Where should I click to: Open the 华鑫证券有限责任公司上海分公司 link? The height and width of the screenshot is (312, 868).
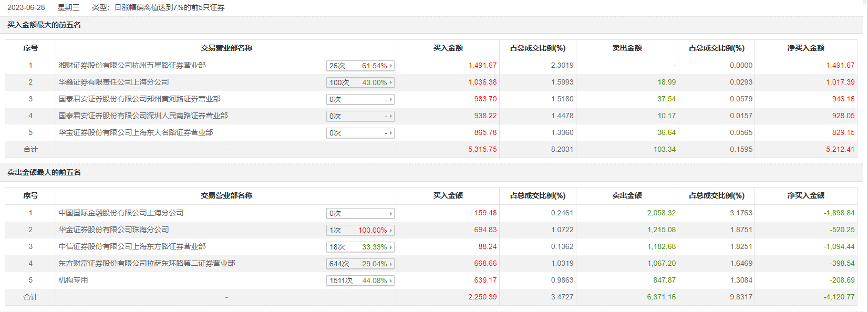tap(113, 82)
